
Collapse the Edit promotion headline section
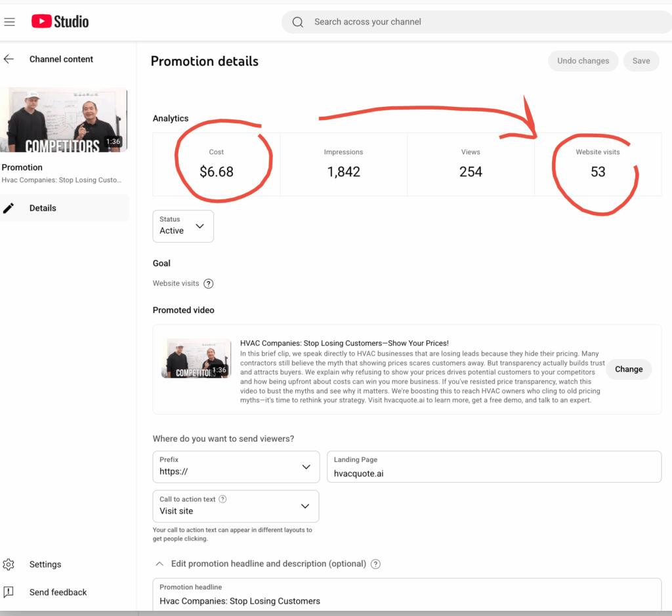coord(159,564)
